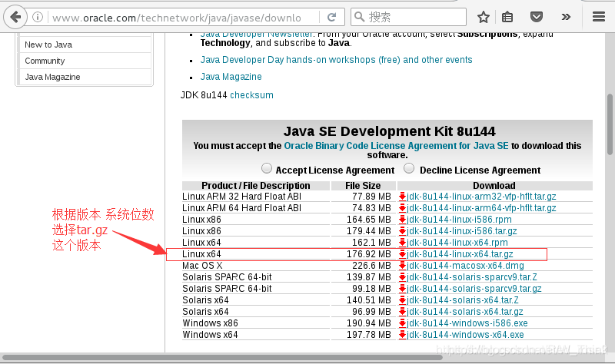The image size is (615, 364).
Task: Click download arrow icon for windows-x64.exe
Action: pos(402,335)
